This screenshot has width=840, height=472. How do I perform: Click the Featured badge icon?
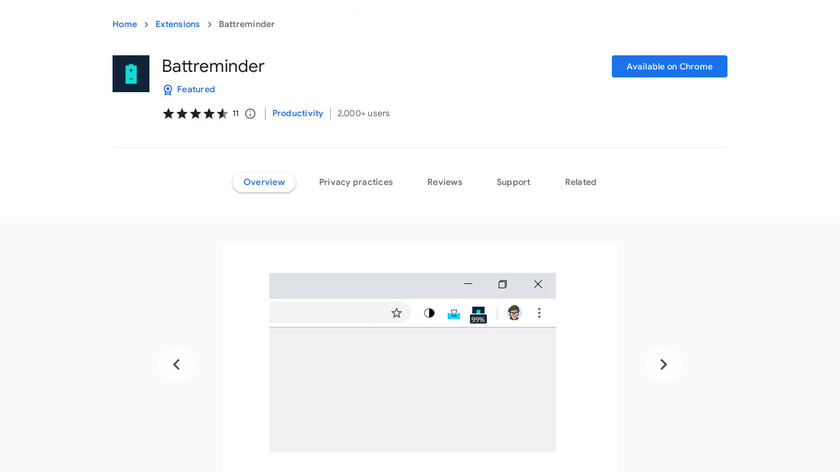(168, 89)
